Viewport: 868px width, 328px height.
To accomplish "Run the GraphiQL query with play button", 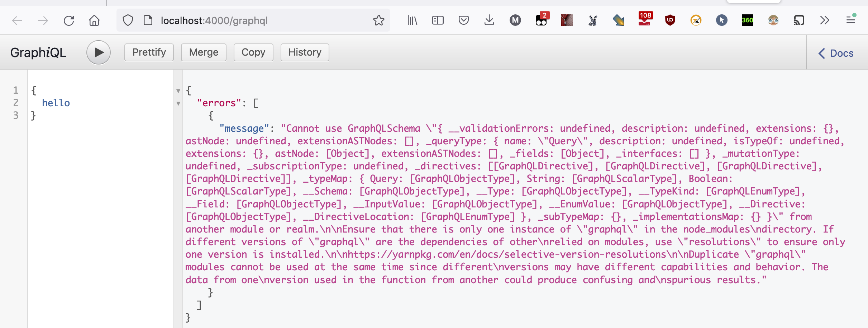I will pyautogui.click(x=99, y=52).
